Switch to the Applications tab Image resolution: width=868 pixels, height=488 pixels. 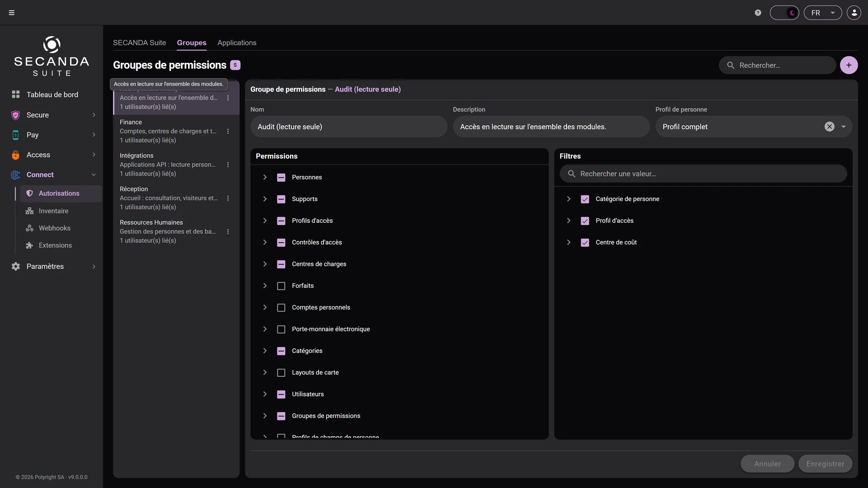pyautogui.click(x=237, y=42)
